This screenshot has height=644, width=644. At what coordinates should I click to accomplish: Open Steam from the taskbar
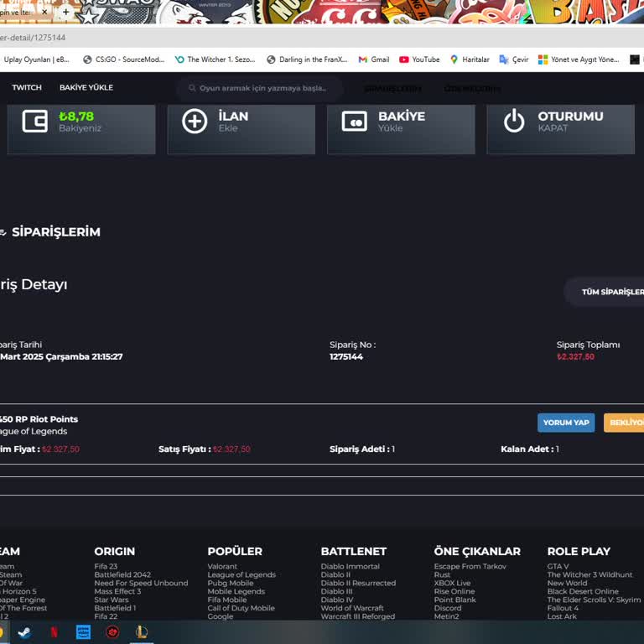24,632
